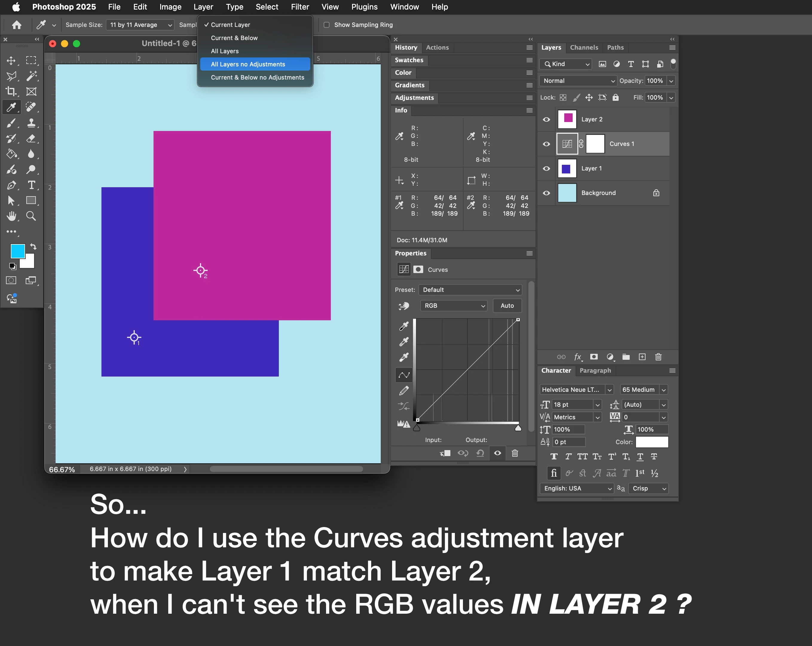Select the Zoom tool in the toolbar
Viewport: 812px width, 646px height.
(x=31, y=216)
